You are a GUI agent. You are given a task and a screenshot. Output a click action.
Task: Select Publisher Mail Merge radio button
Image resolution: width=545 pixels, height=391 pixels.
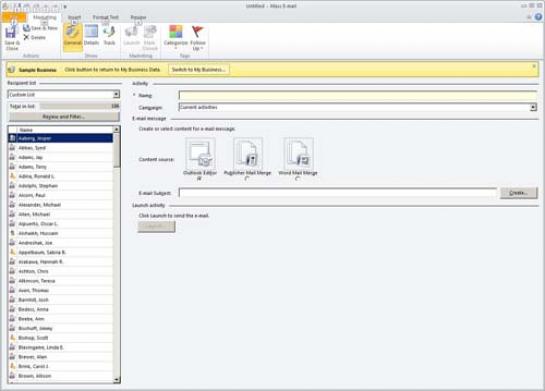[247, 179]
